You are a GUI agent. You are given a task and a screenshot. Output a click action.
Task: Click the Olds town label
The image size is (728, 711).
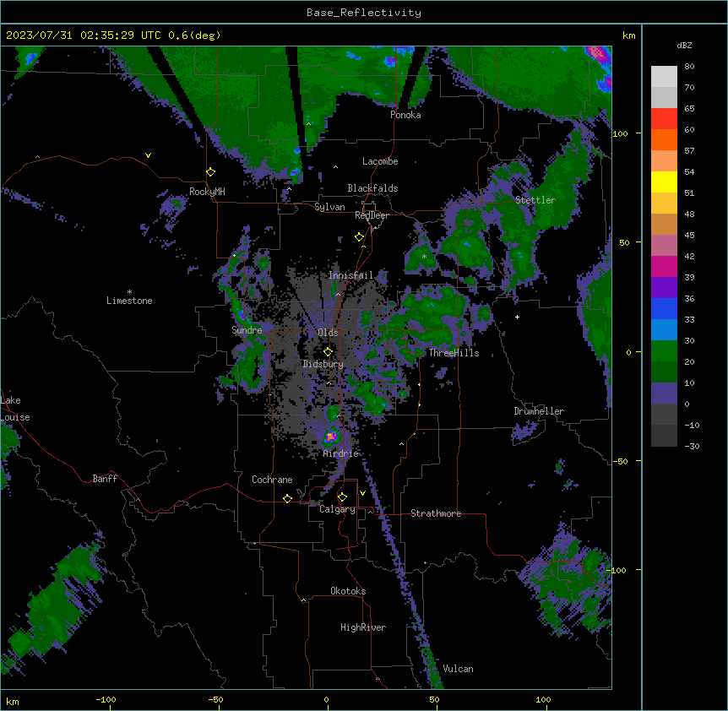(328, 333)
